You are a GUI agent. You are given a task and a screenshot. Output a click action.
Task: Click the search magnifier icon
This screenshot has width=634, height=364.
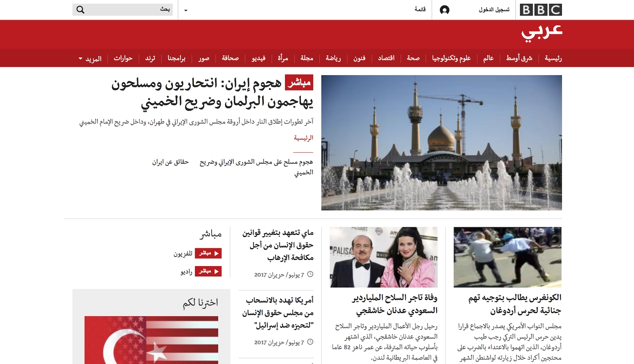click(80, 10)
